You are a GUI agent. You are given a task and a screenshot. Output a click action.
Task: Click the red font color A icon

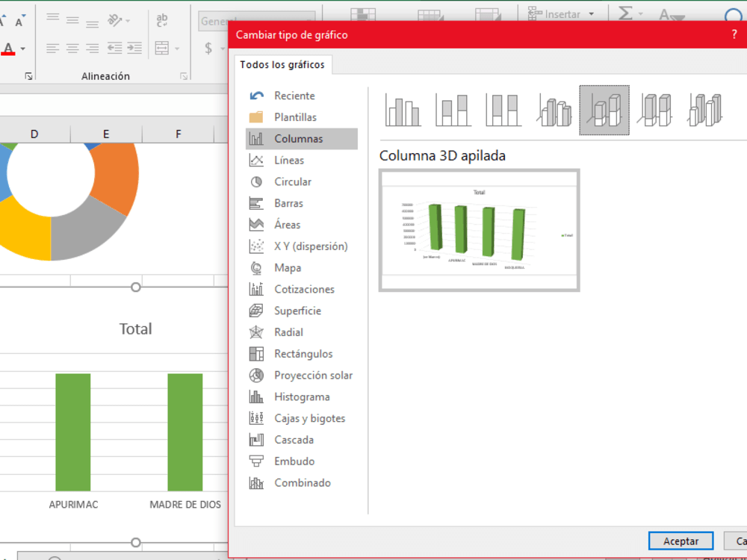click(x=8, y=49)
